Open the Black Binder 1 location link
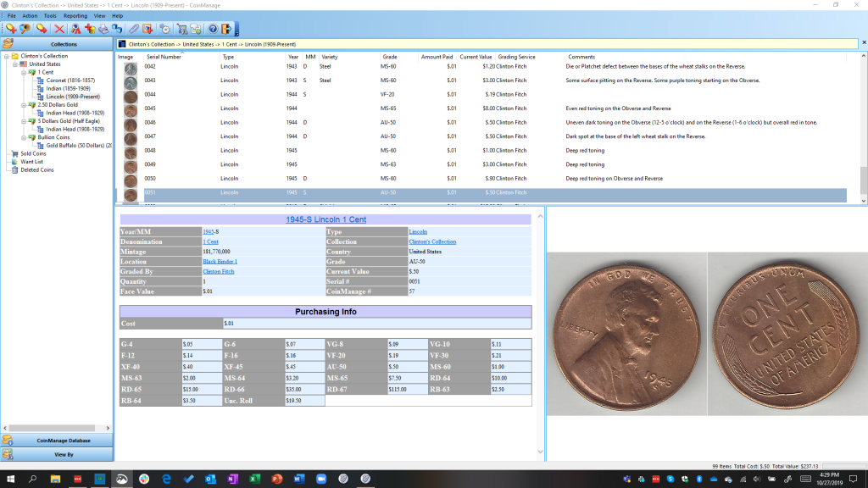The height and width of the screenshot is (488, 868). coord(220,262)
